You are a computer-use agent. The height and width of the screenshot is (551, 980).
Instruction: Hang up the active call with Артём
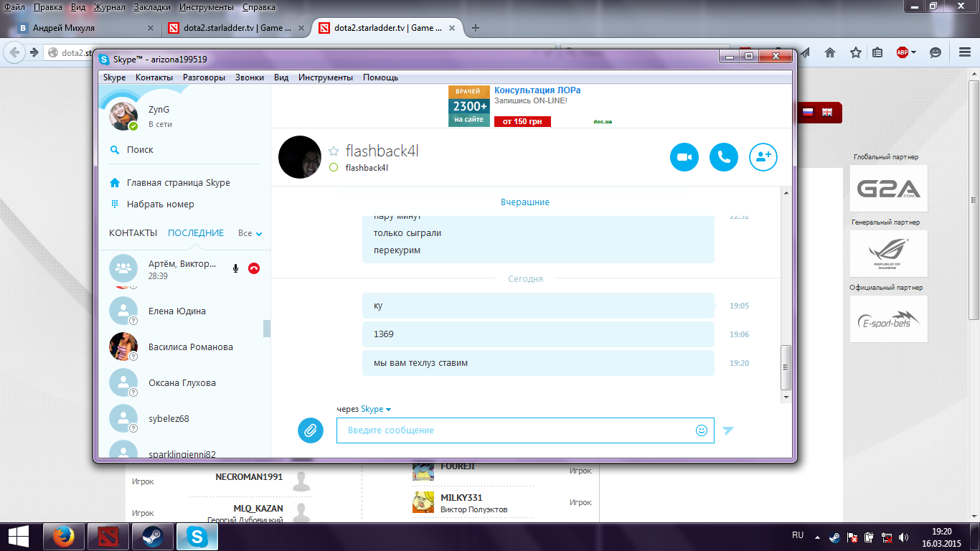point(253,268)
